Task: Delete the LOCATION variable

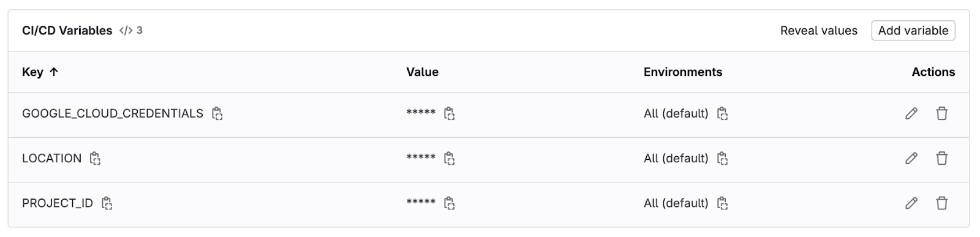Action: pos(942,158)
